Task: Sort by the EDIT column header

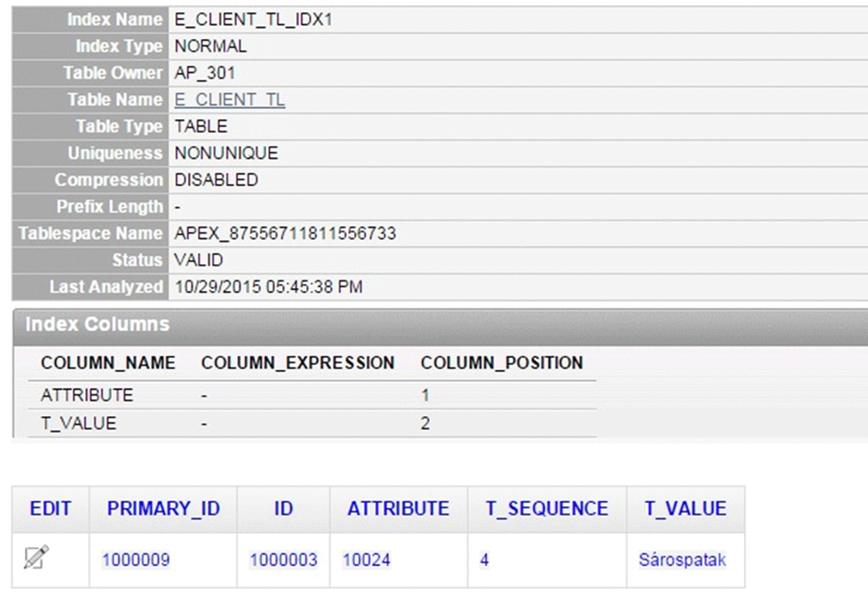Action: [x=50, y=509]
